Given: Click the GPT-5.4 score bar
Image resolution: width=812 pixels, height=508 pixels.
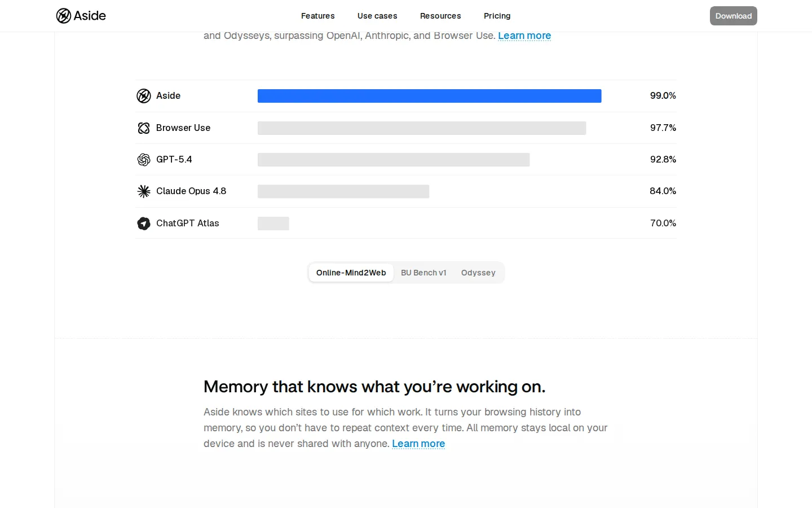Looking at the screenshot, I should pos(394,160).
